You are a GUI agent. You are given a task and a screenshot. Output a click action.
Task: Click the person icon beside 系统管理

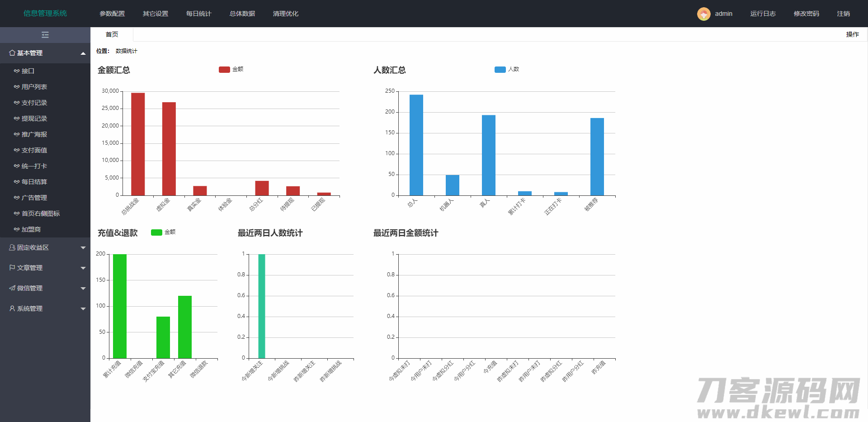point(12,308)
